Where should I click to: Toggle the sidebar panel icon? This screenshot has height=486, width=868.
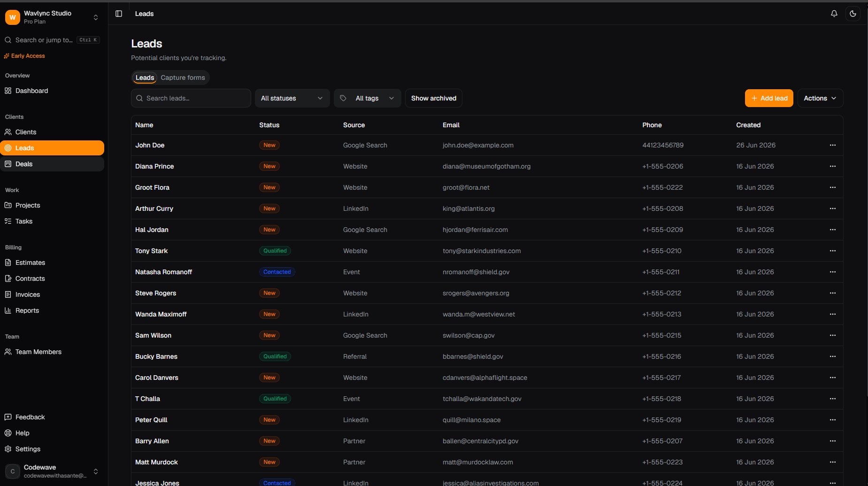click(x=119, y=14)
